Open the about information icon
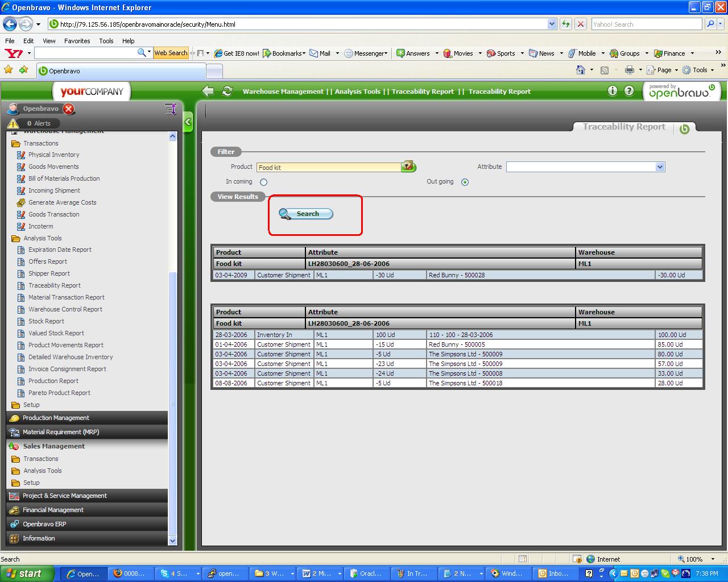The image size is (728, 582). click(612, 91)
